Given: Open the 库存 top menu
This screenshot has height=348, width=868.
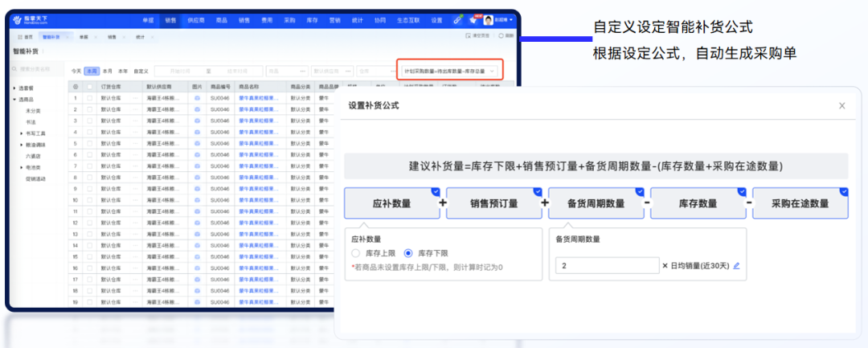Looking at the screenshot, I should pos(312,20).
